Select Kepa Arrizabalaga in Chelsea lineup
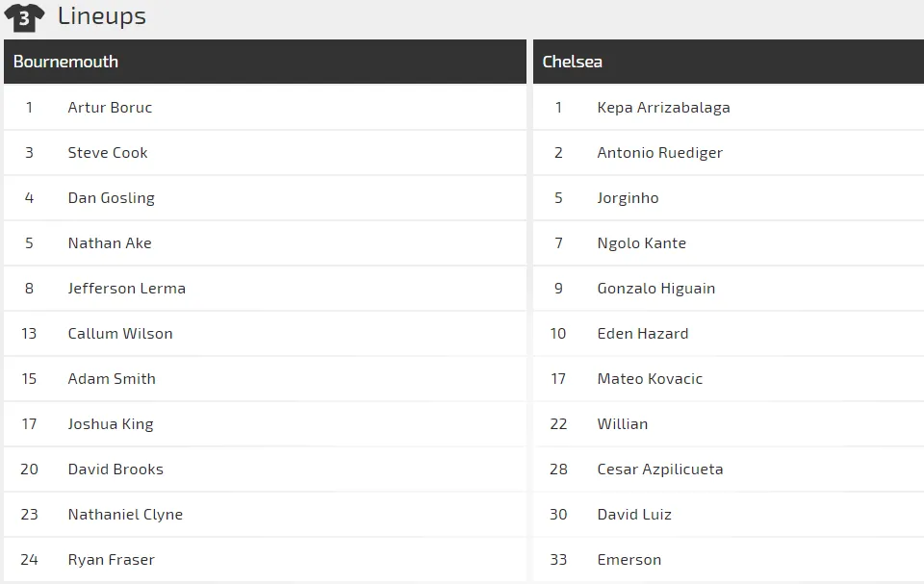The height and width of the screenshot is (584, 924). click(663, 107)
